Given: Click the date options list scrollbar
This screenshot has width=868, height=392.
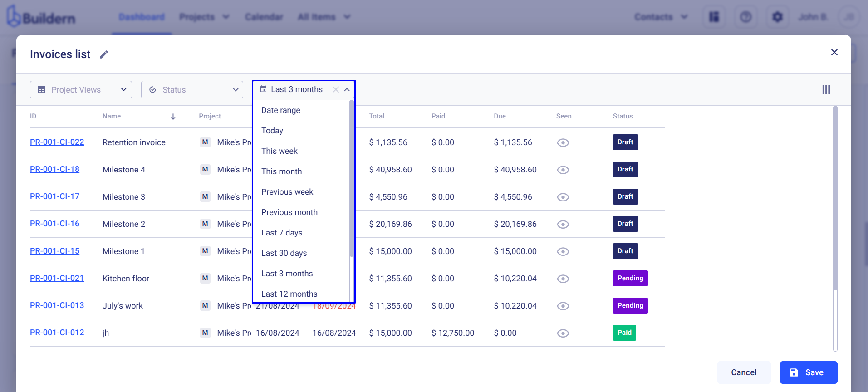Looking at the screenshot, I should 351,179.
